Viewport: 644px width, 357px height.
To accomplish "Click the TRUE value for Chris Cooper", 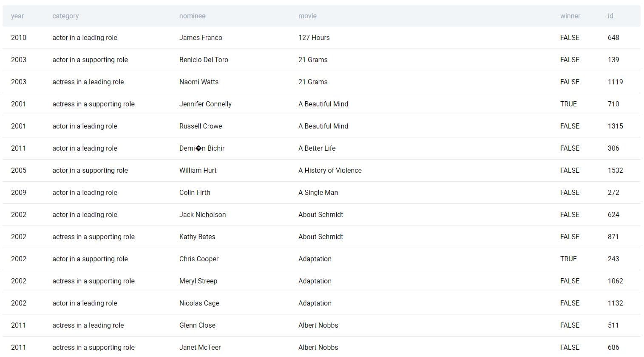I will [x=568, y=259].
